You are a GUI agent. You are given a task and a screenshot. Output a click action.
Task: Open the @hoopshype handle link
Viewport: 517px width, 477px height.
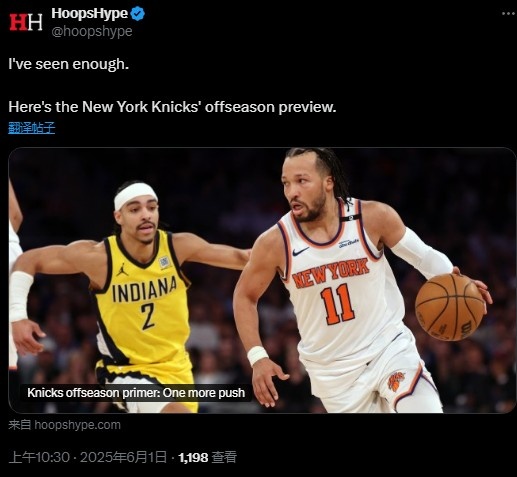[x=92, y=31]
